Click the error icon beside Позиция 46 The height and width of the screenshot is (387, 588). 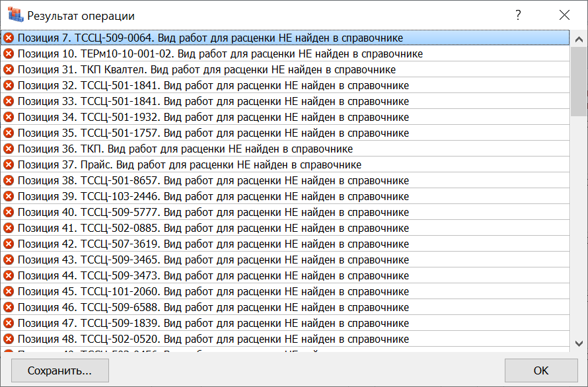pyautogui.click(x=9, y=307)
